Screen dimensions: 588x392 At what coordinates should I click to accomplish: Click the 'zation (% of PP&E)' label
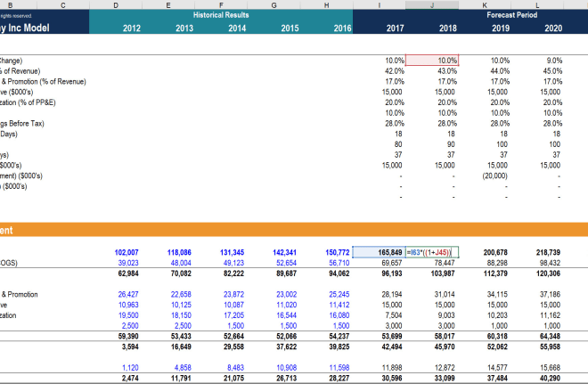click(28, 102)
